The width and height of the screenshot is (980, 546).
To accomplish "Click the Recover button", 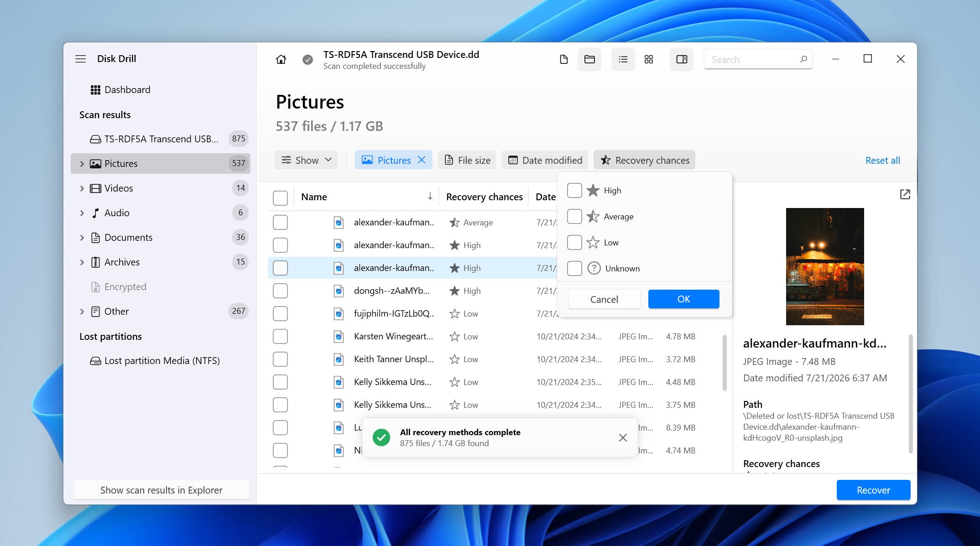I will (873, 490).
